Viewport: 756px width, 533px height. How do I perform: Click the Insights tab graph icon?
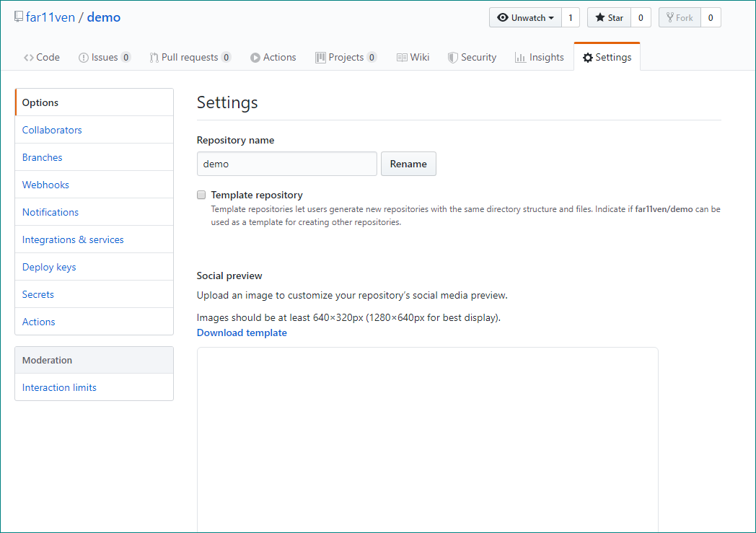(x=520, y=58)
